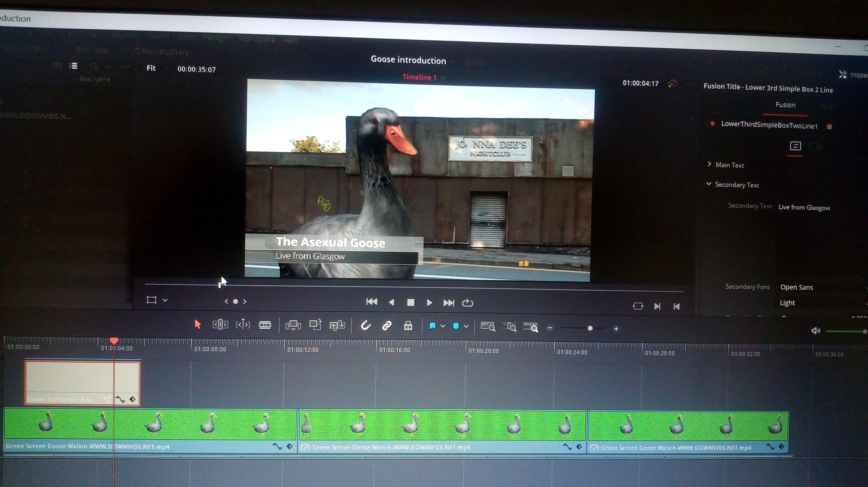868x487 pixels.
Task: Activate the Trim Edit Mode tool
Action: click(220, 325)
